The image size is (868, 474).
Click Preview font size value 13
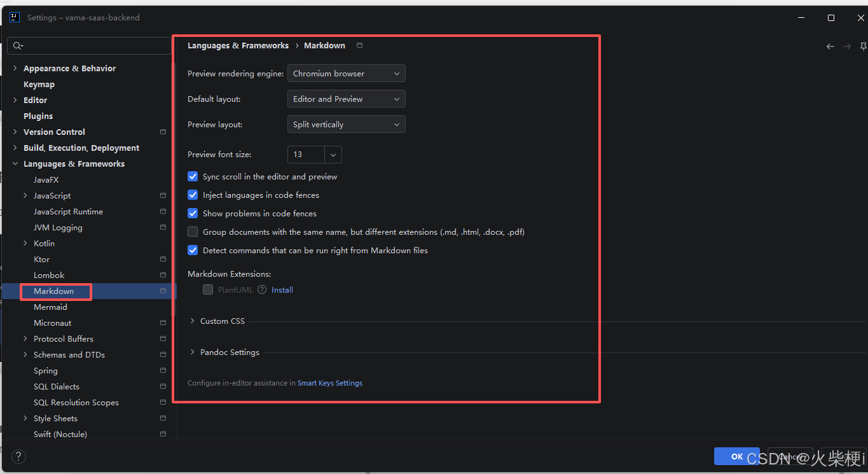[x=307, y=155]
